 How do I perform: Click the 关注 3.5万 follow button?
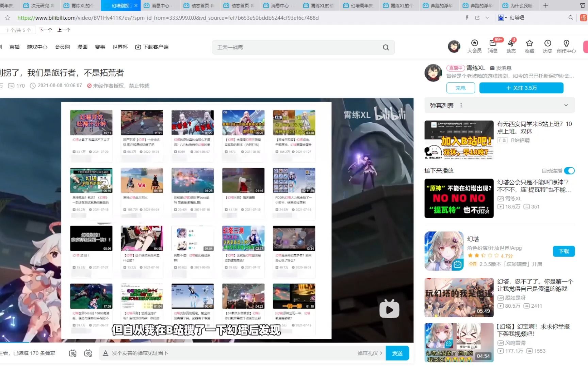[x=521, y=88]
